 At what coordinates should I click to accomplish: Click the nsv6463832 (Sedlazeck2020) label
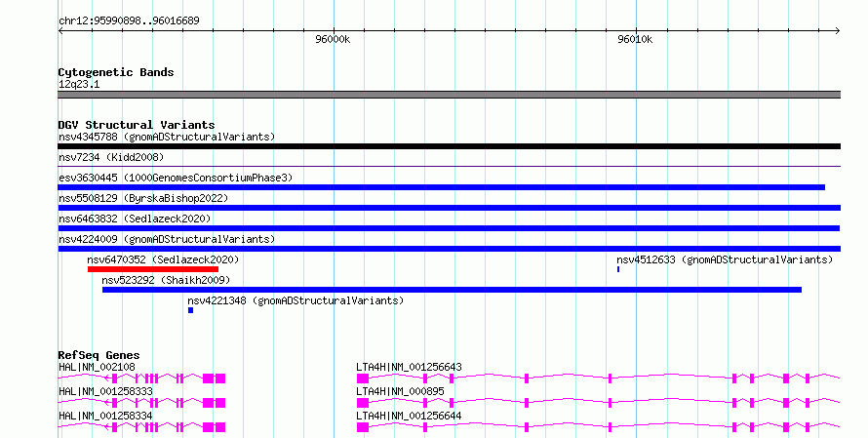[135, 219]
